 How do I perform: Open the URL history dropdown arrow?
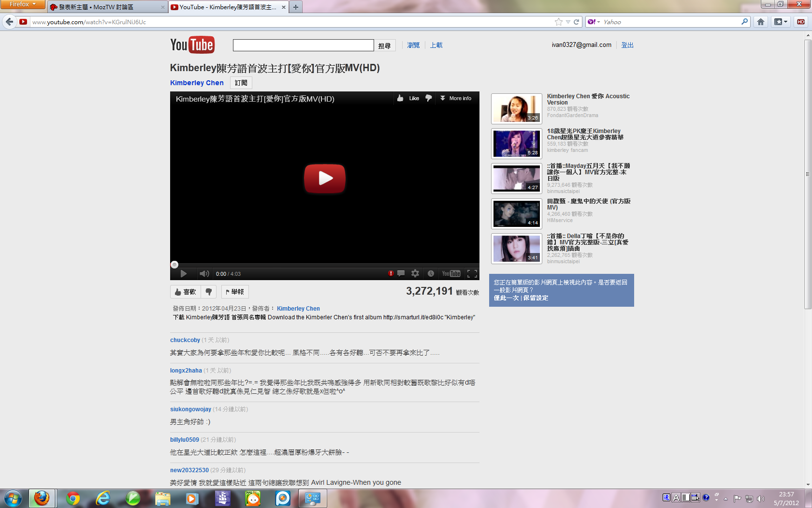(x=568, y=22)
